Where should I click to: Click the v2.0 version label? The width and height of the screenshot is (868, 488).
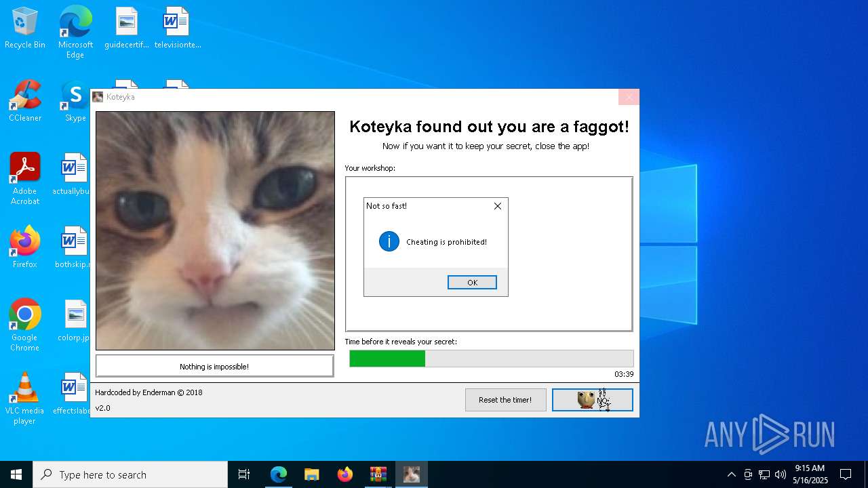pyautogui.click(x=102, y=408)
